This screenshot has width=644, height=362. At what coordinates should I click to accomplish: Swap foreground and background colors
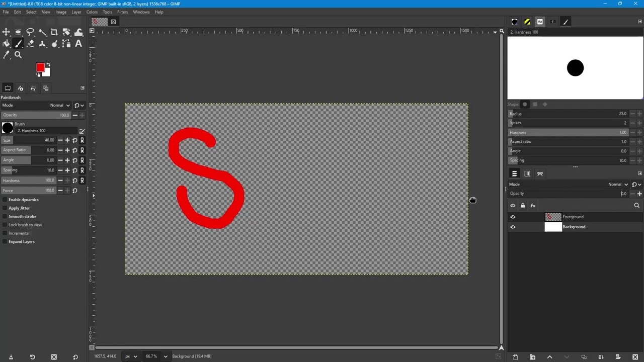point(48,65)
